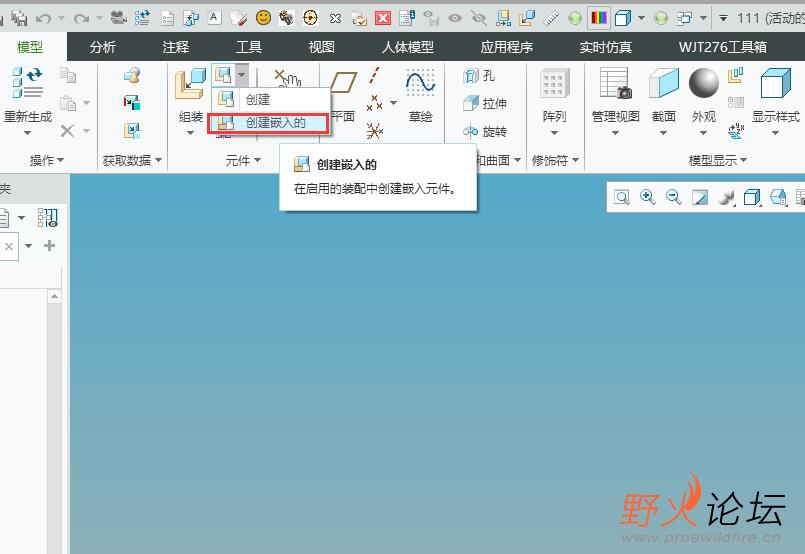This screenshot has height=554, width=805.
Task: Switch to the 视图 ribbon tab
Action: (322, 47)
